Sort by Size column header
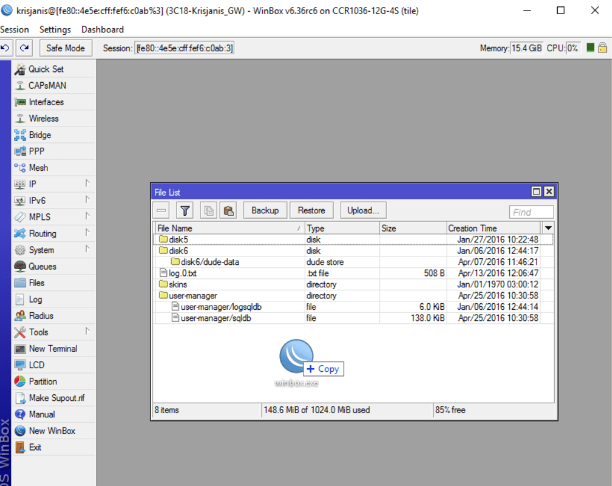Image resolution: width=612 pixels, height=486 pixels. pyautogui.click(x=413, y=228)
